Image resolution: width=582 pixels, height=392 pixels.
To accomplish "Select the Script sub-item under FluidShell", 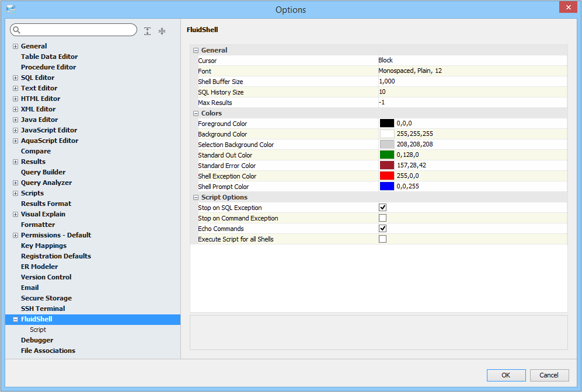I will point(38,330).
